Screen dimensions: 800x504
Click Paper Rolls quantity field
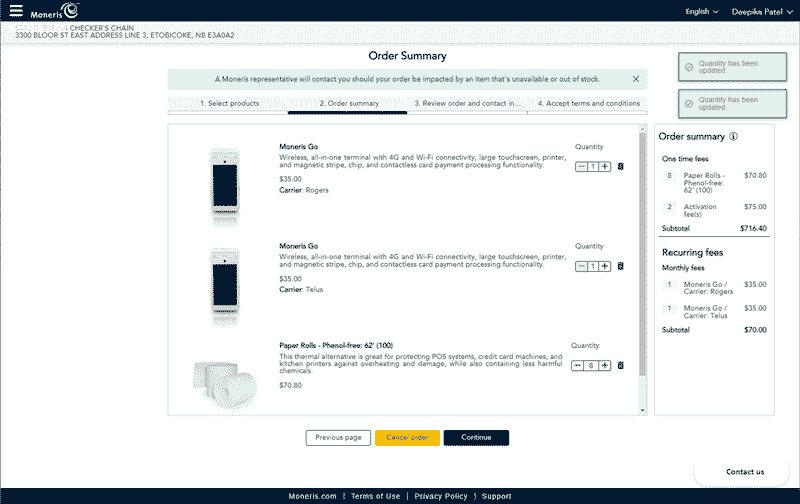(x=591, y=366)
